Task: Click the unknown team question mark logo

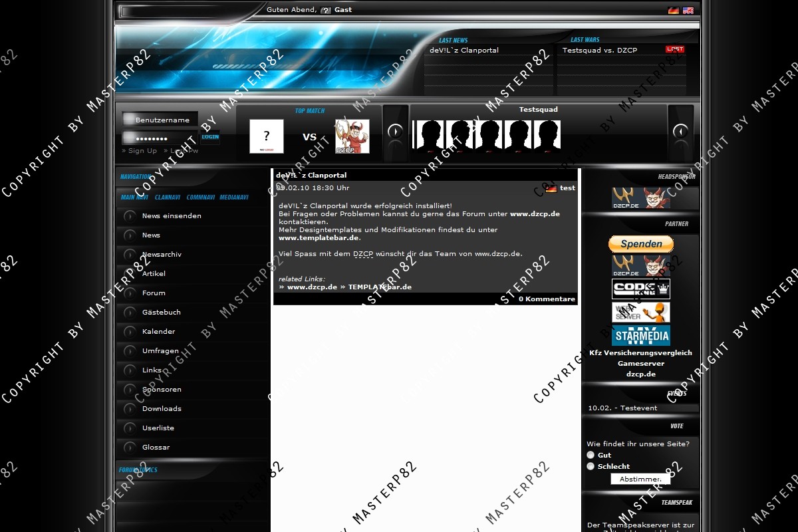Action: 267,136
